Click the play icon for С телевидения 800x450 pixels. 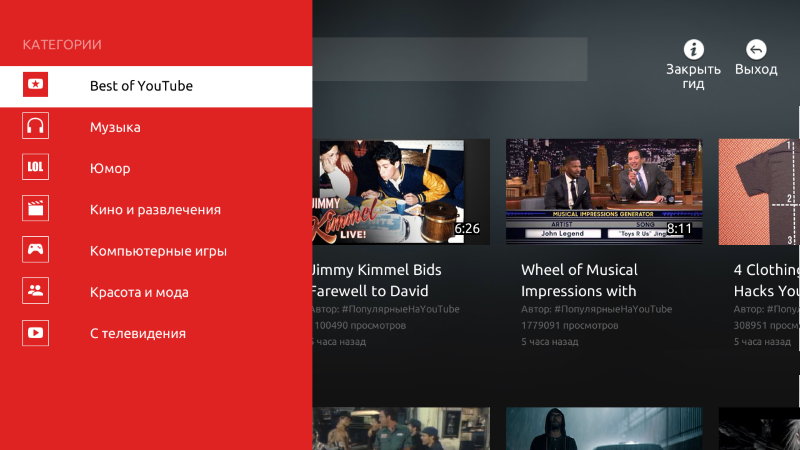click(35, 333)
